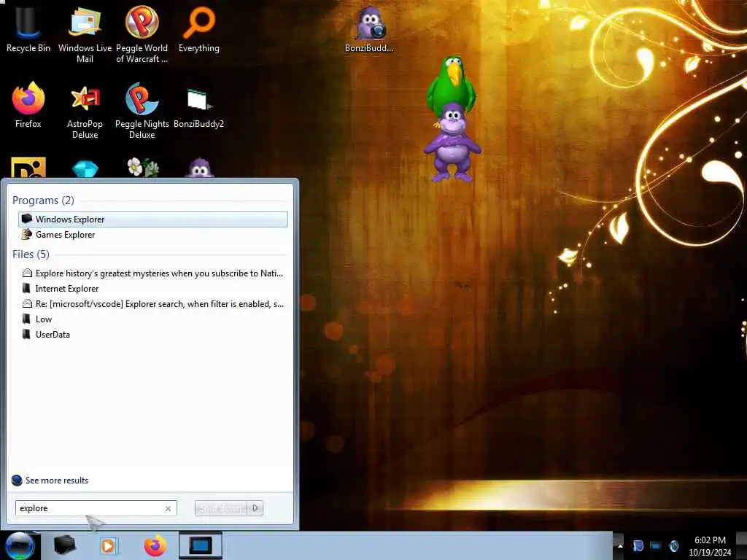This screenshot has height=560, width=747.
Task: Clear the search box with X
Action: (169, 508)
